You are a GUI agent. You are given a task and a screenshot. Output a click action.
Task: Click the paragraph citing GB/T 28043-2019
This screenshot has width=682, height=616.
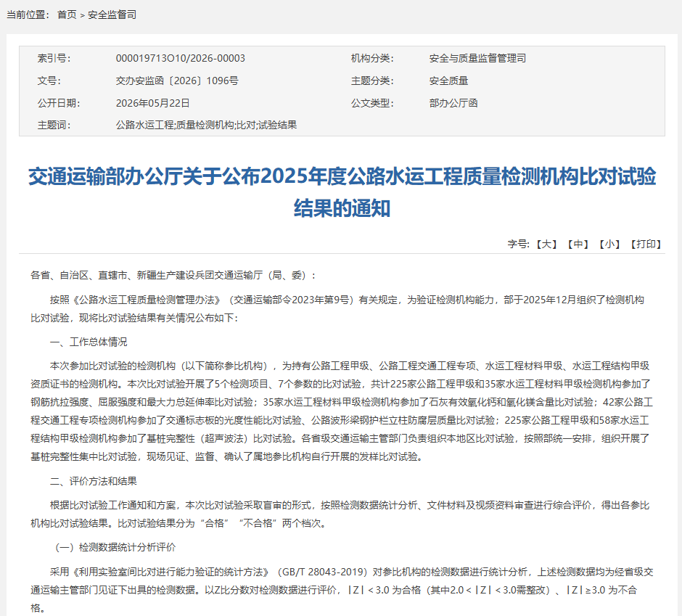tap(342, 590)
